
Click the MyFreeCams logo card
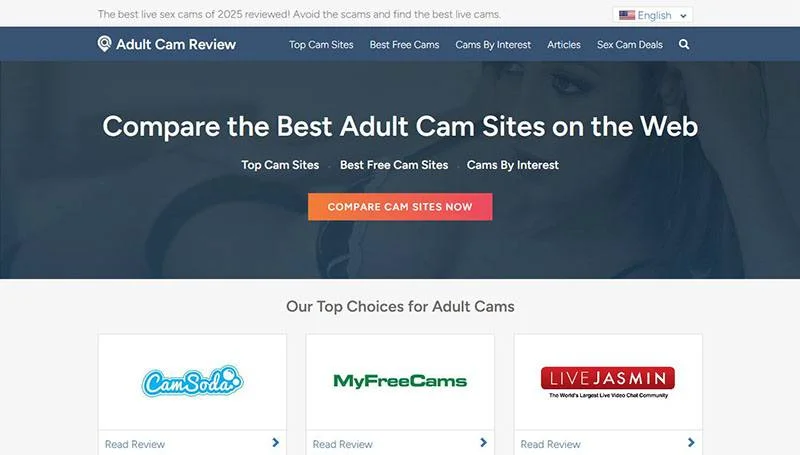tap(400, 382)
